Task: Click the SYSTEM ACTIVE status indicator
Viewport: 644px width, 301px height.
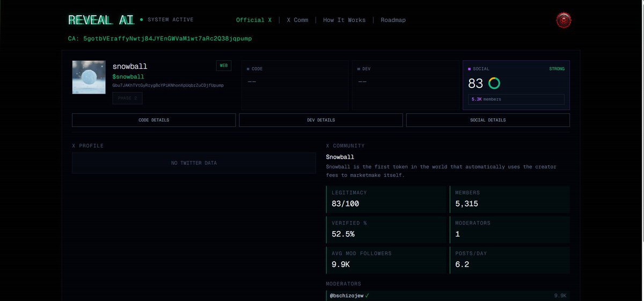Action: [x=167, y=20]
